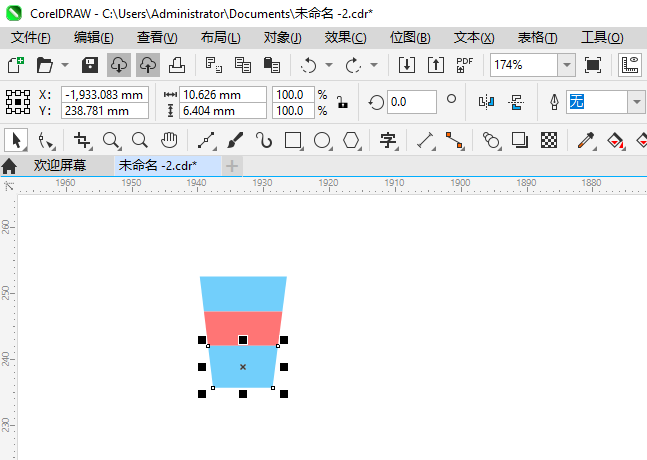Open the 布局(L) menu

coord(220,38)
